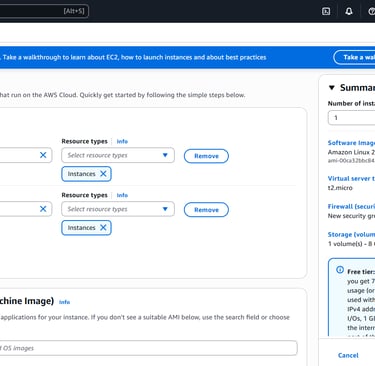Open the notifications bell icon
The image size is (375, 366).
349,11
